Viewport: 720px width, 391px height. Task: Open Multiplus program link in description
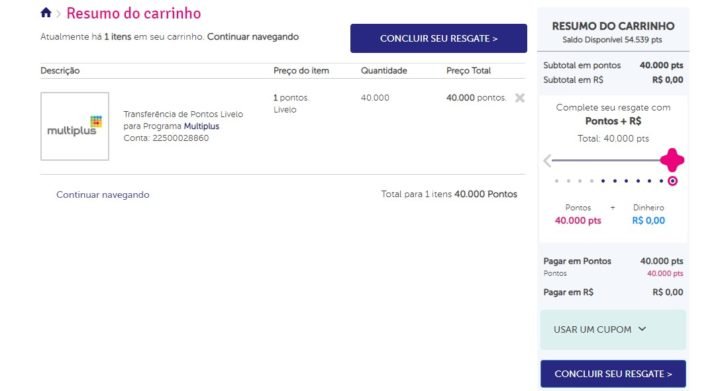click(x=201, y=126)
